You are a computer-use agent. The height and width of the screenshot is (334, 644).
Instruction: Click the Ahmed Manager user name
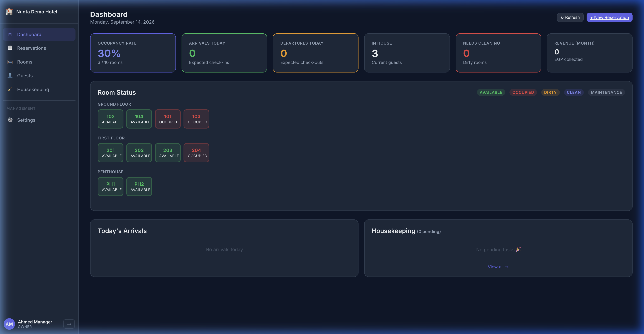click(x=35, y=322)
